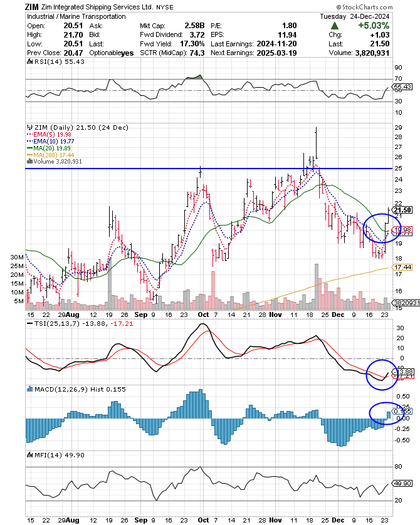This screenshot has width=420, height=525.
Task: Click the MFI(14) panel indicator icon
Action: tap(30, 455)
